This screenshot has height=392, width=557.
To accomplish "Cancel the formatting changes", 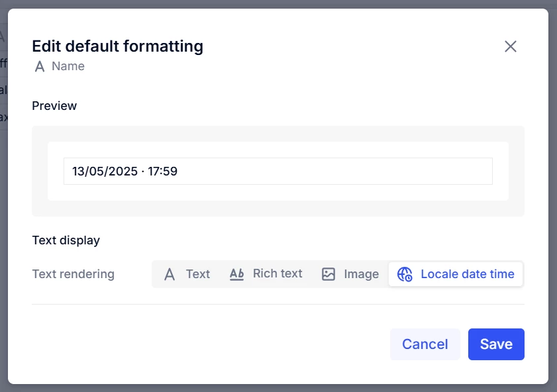I will pos(425,344).
